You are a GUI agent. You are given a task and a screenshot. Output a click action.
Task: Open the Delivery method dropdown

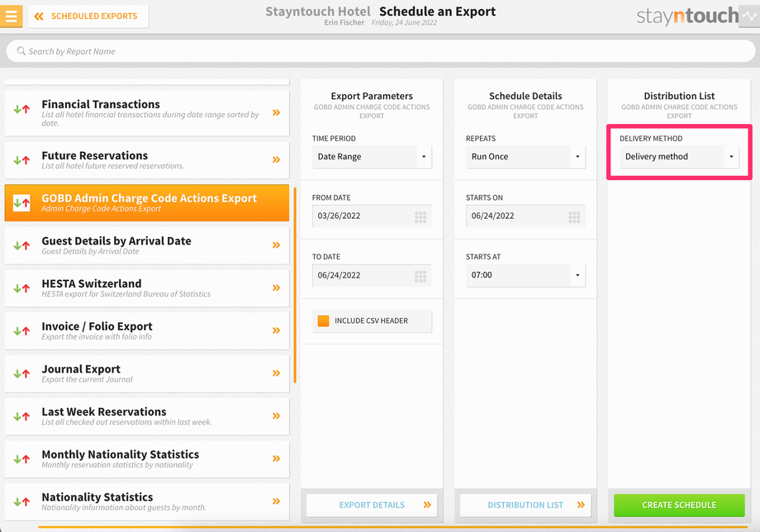[679, 156]
